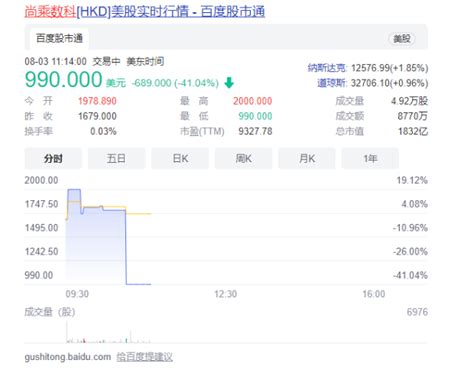Click the 12:30 time axis label
The width and height of the screenshot is (474, 373).
[226, 294]
